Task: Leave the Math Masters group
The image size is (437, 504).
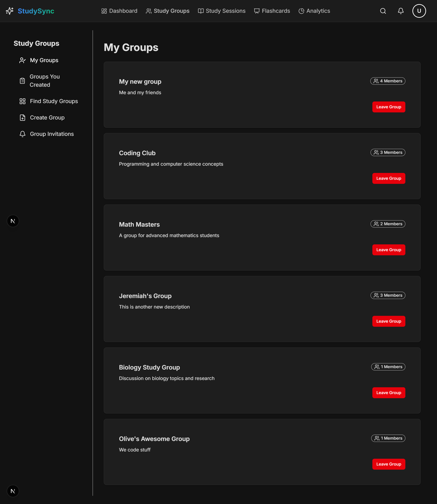Action: (389, 250)
